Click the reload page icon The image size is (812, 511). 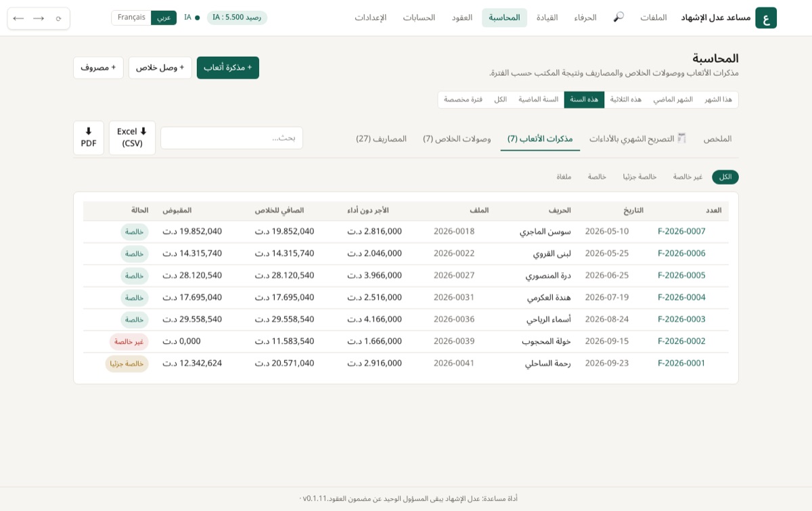coord(58,18)
